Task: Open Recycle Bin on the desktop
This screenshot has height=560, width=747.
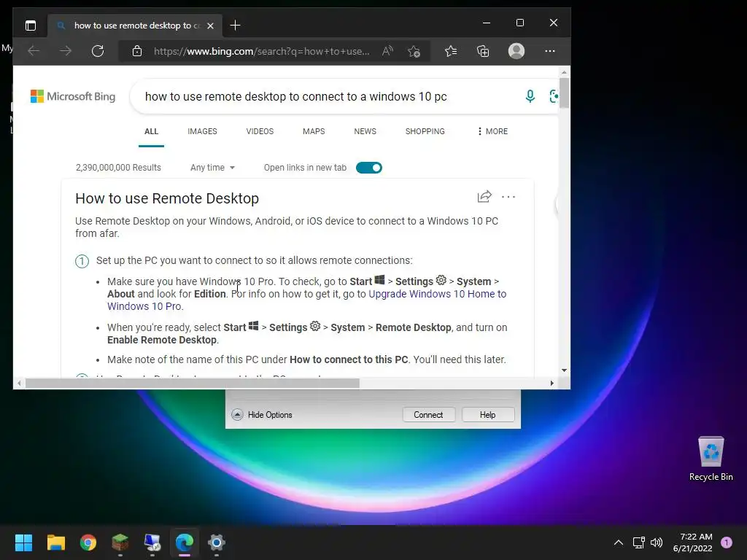Action: coord(711,459)
